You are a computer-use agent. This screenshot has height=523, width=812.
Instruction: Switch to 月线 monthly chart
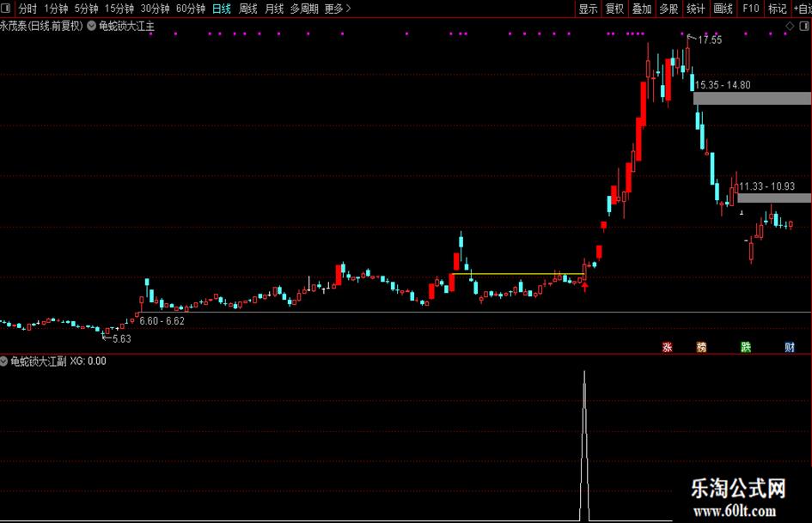coord(274,9)
